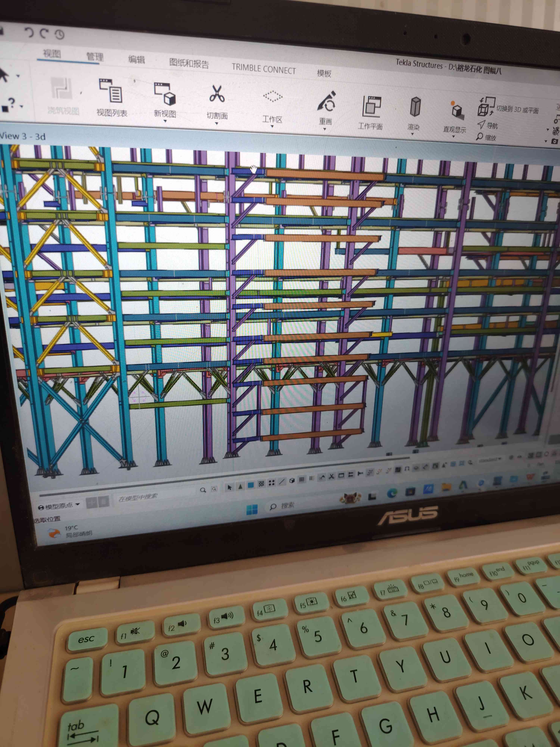Toggle the select-all arrow selection switch
The width and height of the screenshot is (560, 747).
(x=230, y=487)
